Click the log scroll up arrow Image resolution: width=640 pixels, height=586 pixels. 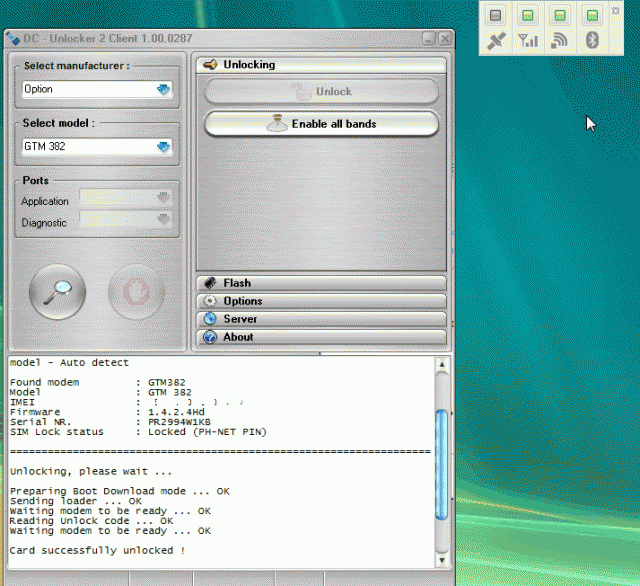tap(442, 364)
